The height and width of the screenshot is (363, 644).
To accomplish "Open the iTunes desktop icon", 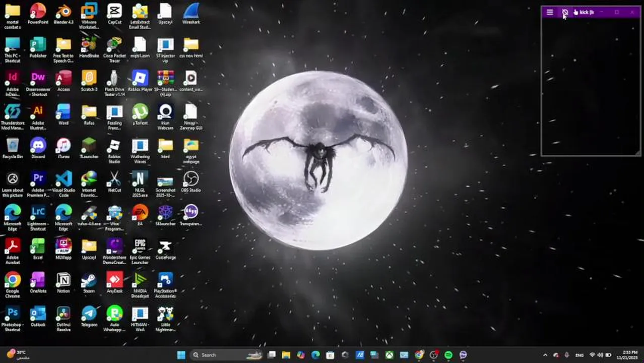I will [x=63, y=148].
